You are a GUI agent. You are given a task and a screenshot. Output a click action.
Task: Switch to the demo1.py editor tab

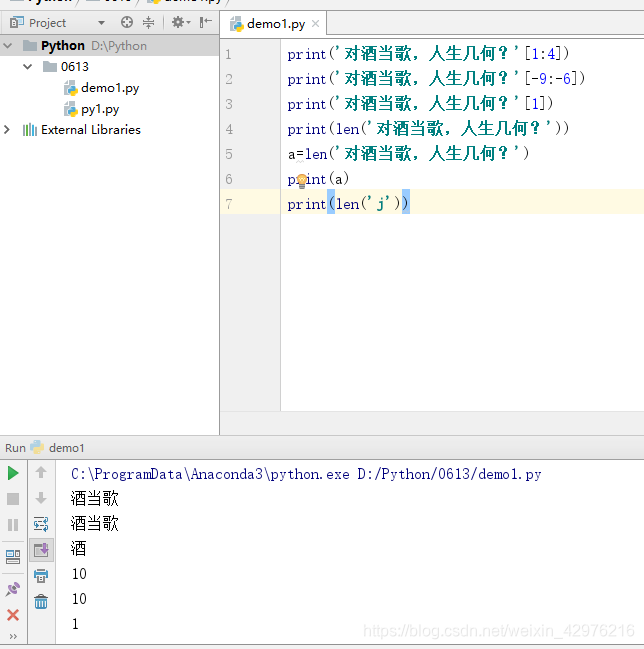coord(276,24)
